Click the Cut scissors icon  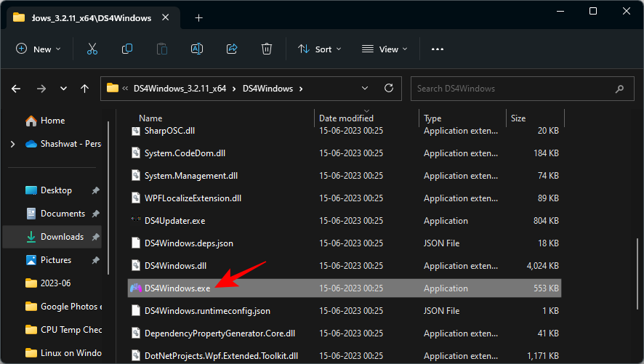tap(92, 49)
